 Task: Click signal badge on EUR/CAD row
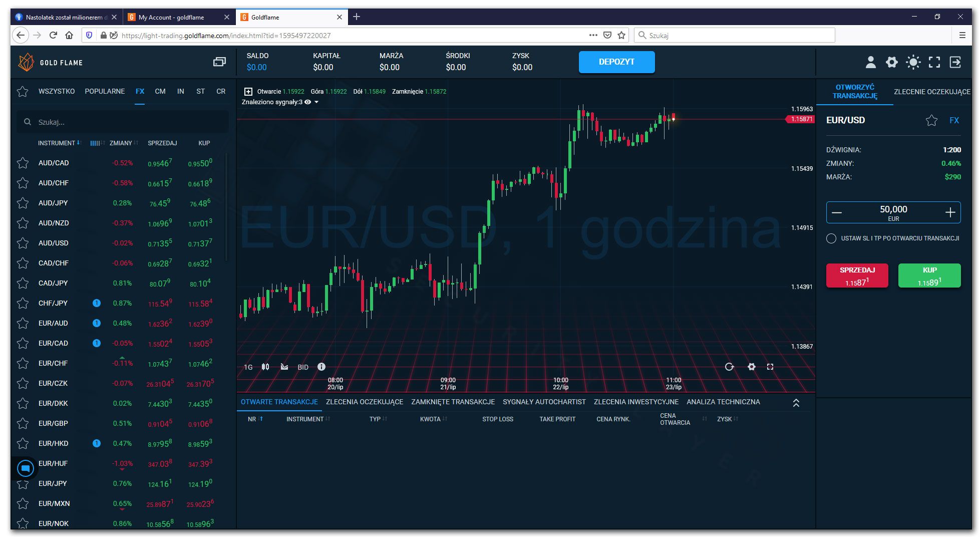click(97, 343)
